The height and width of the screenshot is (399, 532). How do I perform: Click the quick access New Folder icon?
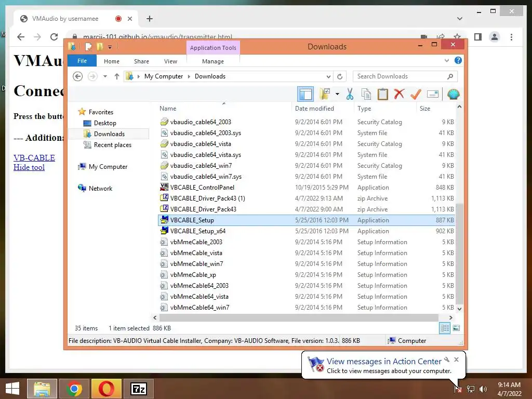click(100, 46)
